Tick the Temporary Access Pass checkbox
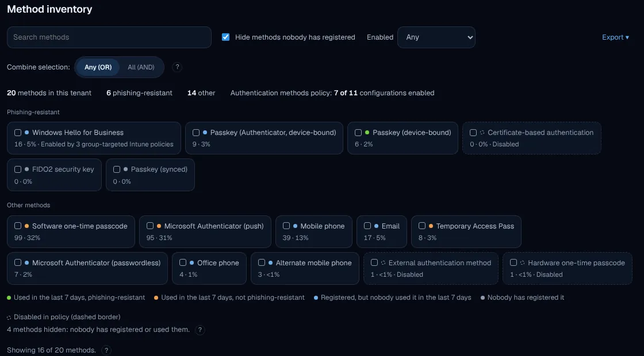 (422, 226)
